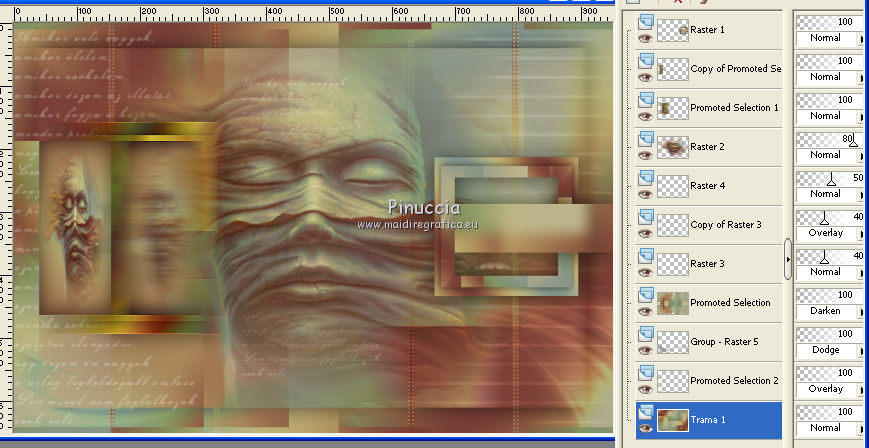Click the raster layer icon of Raster 1
869x448 pixels.
tap(646, 22)
